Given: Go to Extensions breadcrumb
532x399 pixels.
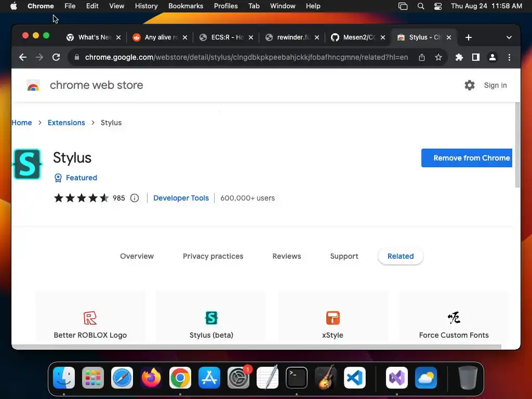Looking at the screenshot, I should point(66,123).
